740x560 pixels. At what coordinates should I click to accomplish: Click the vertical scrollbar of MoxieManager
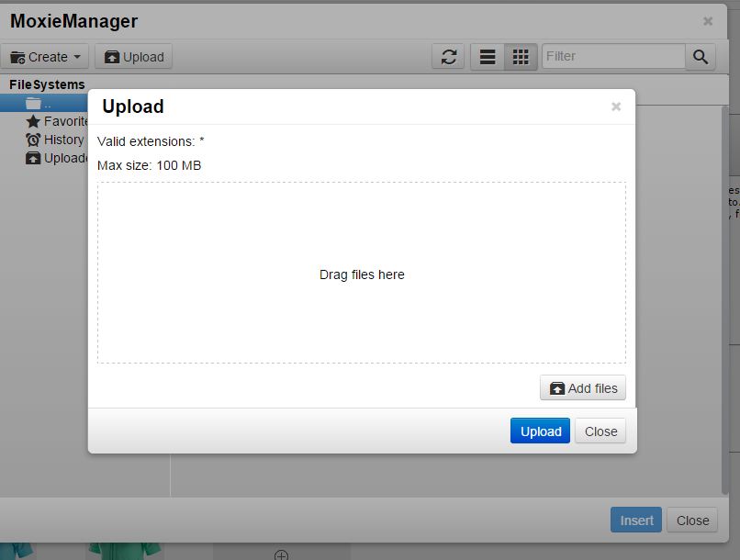click(725, 300)
